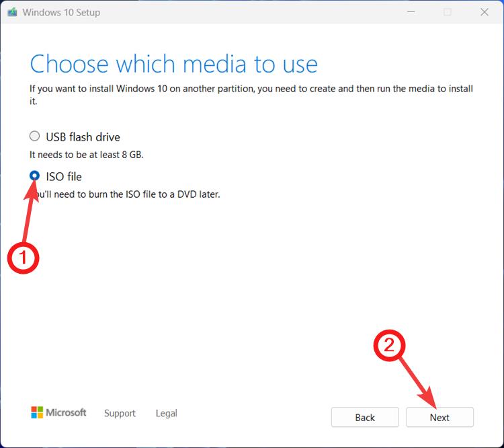Click the Next button

tap(439, 418)
